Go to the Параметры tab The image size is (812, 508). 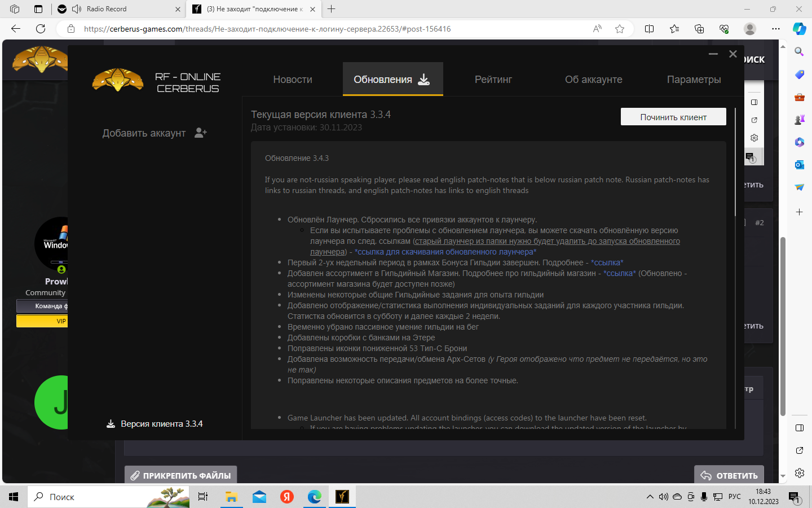click(x=694, y=80)
